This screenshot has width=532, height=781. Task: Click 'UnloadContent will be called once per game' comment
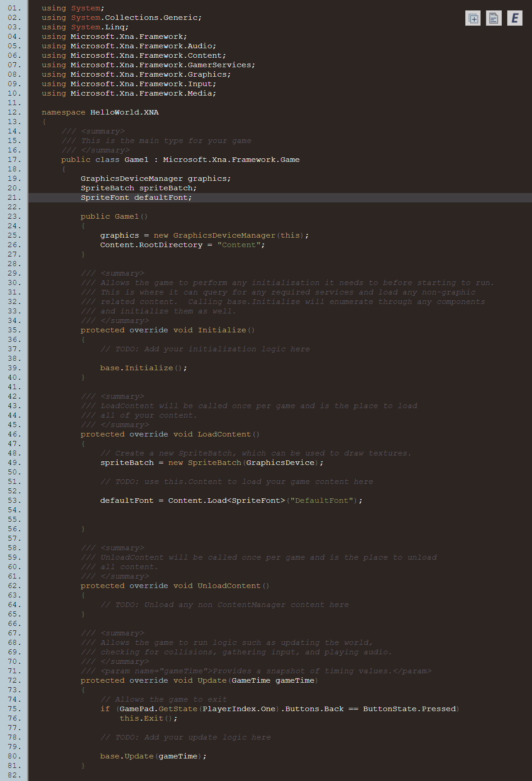coord(259,557)
